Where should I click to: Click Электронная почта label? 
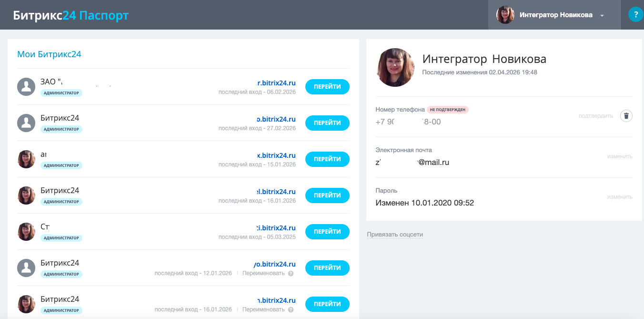[x=404, y=150]
